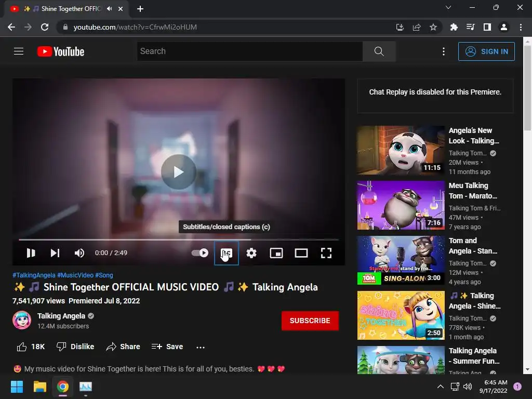
Task: Open notification center badge
Action: pos(517,386)
